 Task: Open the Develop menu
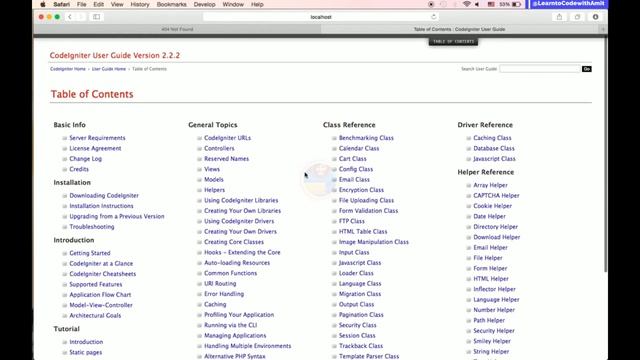click(x=204, y=4)
